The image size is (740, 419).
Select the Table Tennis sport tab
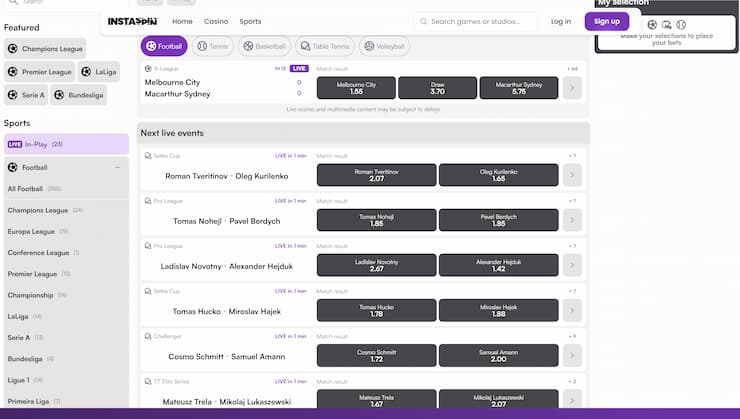(325, 46)
